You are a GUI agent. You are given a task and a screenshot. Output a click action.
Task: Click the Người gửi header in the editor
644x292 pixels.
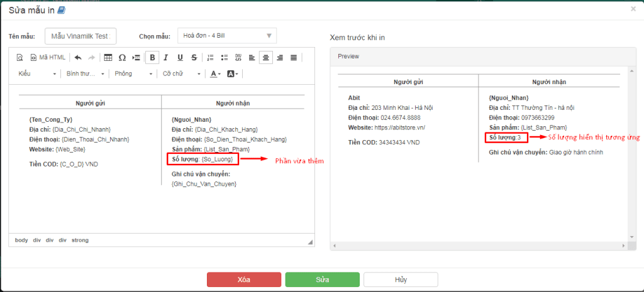[91, 103]
